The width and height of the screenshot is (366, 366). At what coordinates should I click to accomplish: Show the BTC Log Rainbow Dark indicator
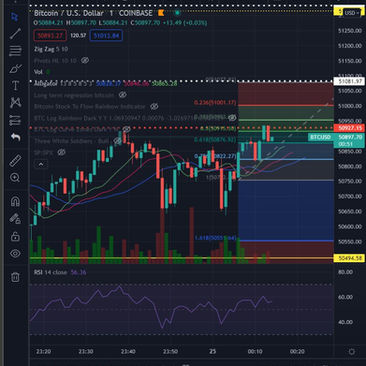(233, 118)
